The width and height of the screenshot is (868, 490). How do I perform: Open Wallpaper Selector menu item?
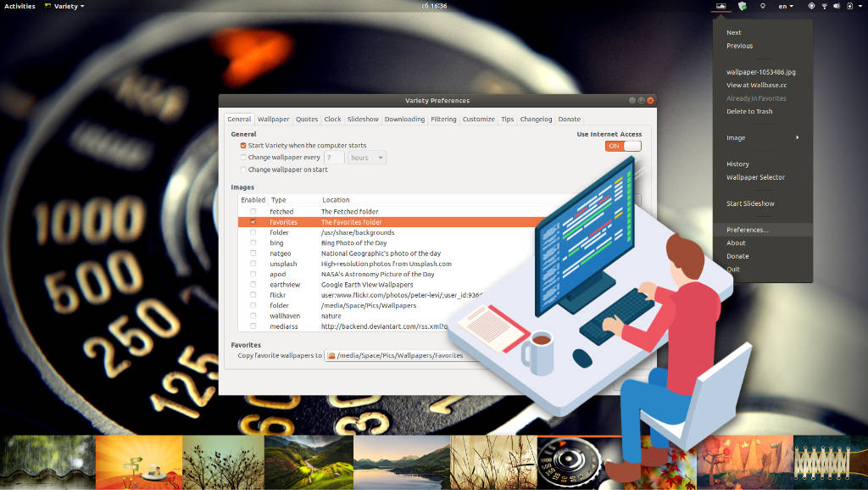click(755, 177)
